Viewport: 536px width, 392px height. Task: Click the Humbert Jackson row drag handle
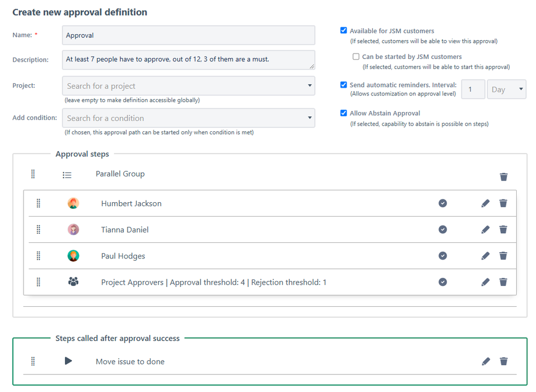click(x=38, y=203)
